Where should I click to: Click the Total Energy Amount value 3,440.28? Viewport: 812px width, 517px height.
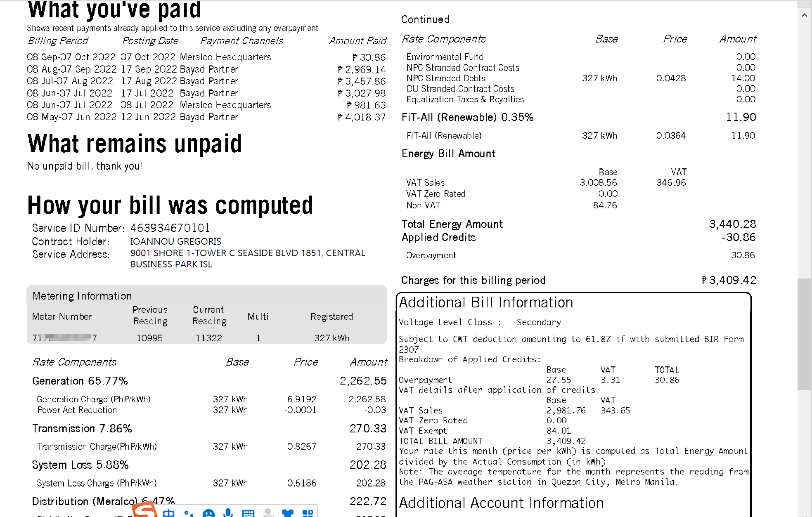(732, 224)
